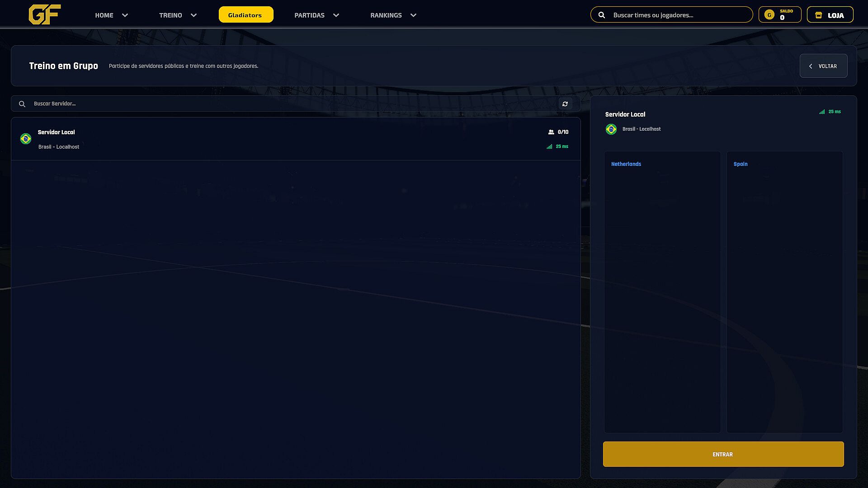Open the Gladiators tab
The image size is (868, 488).
(246, 14)
